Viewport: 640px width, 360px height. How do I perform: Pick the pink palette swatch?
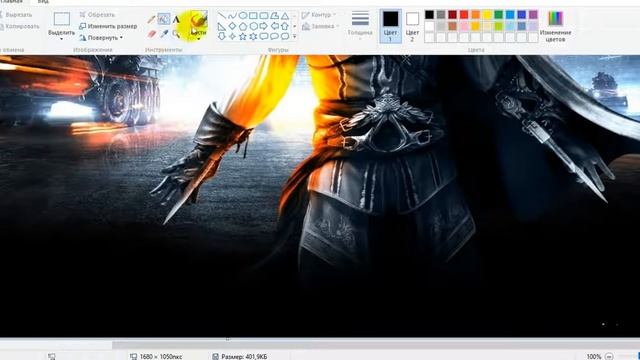tap(464, 27)
